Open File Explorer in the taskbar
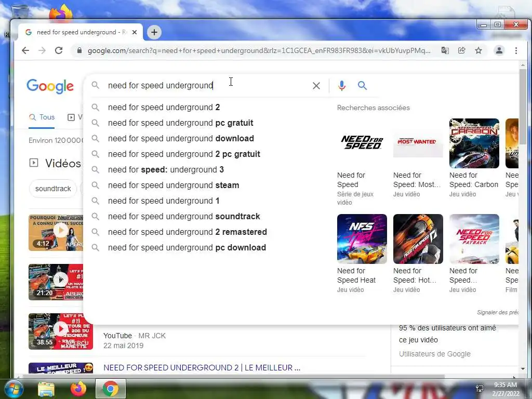This screenshot has height=399, width=532. [x=46, y=389]
